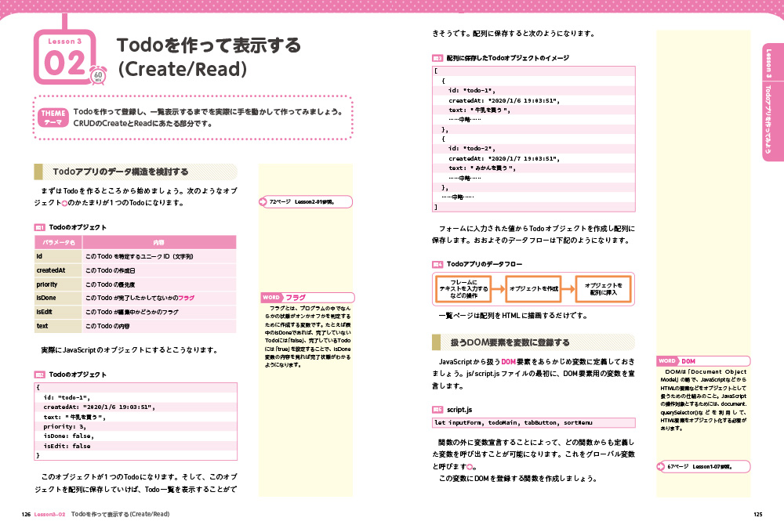Click footer label Lesson3-02
The width and height of the screenshot is (784, 532).
(49, 514)
